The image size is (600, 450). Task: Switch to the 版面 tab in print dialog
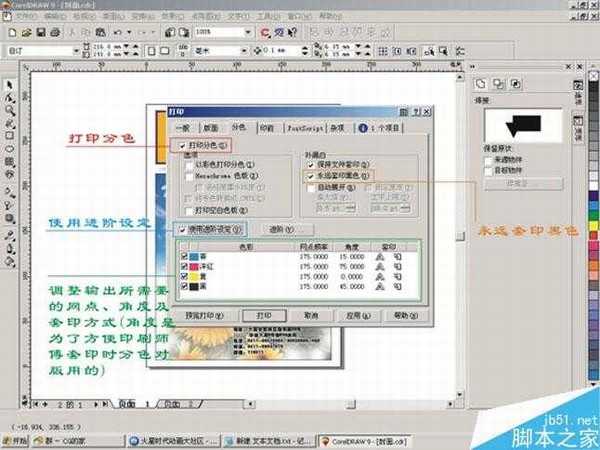click(x=211, y=128)
